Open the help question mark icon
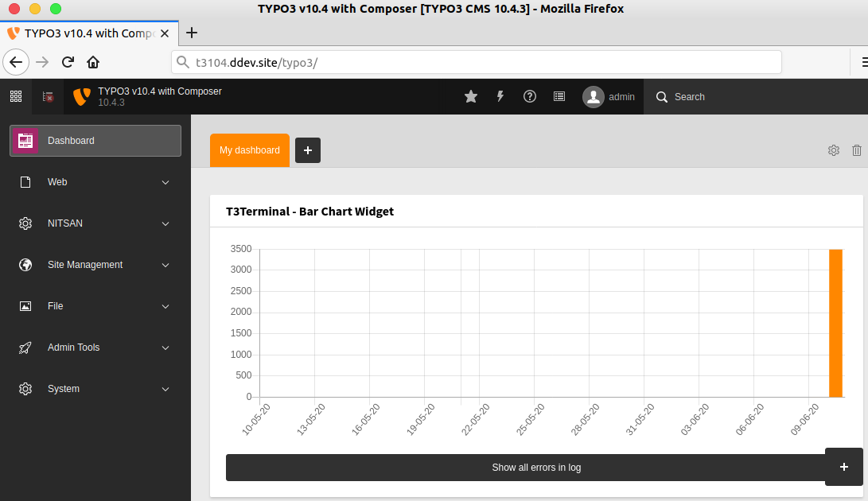Image resolution: width=868 pixels, height=501 pixels. pos(530,97)
